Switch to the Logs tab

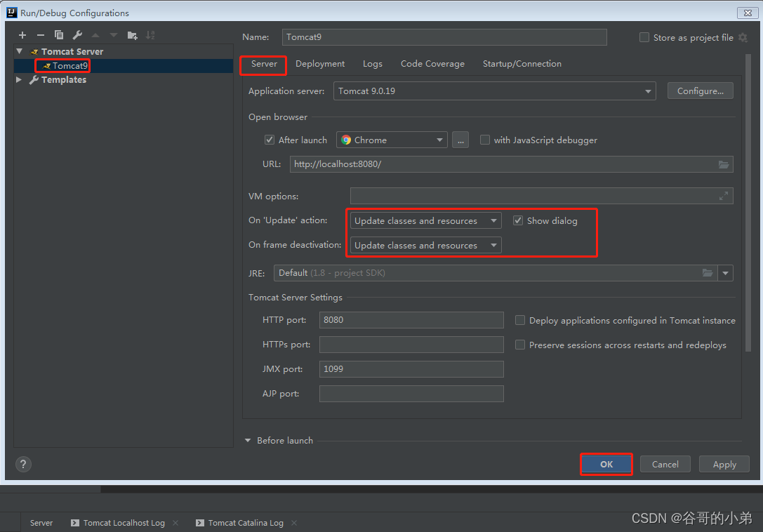pyautogui.click(x=373, y=64)
